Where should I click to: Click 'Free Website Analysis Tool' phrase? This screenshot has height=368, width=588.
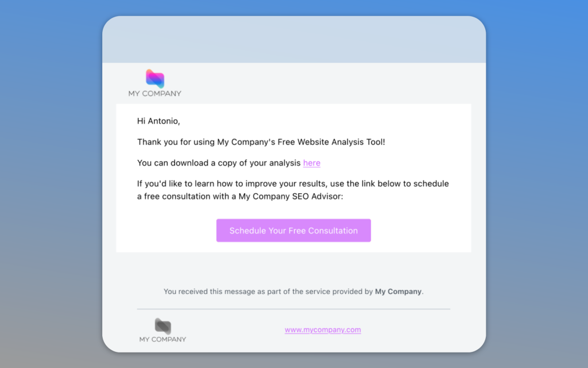[x=330, y=142]
